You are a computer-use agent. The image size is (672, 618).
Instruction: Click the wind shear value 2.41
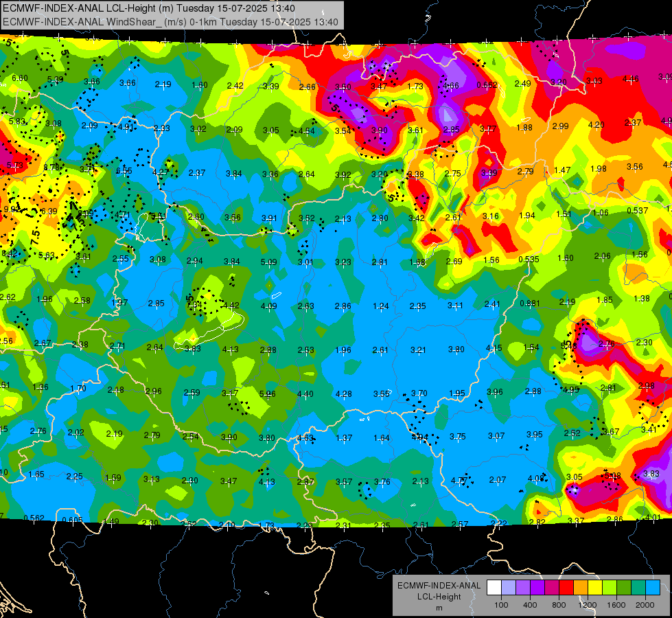coord(492,304)
